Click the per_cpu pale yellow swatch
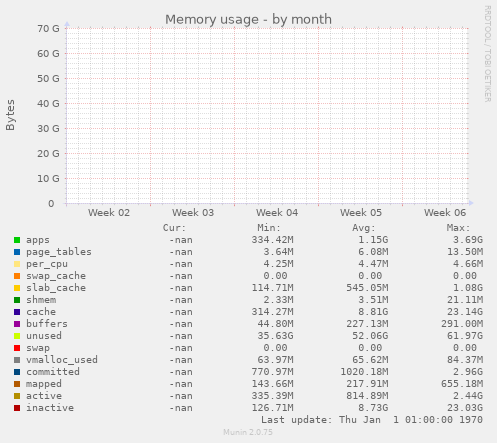497x443 pixels. (17, 264)
